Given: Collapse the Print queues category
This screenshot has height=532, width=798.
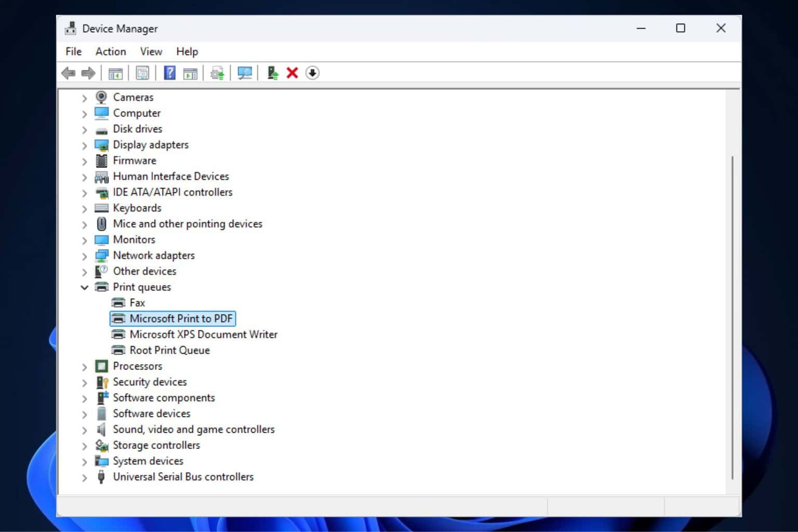Looking at the screenshot, I should tap(84, 287).
